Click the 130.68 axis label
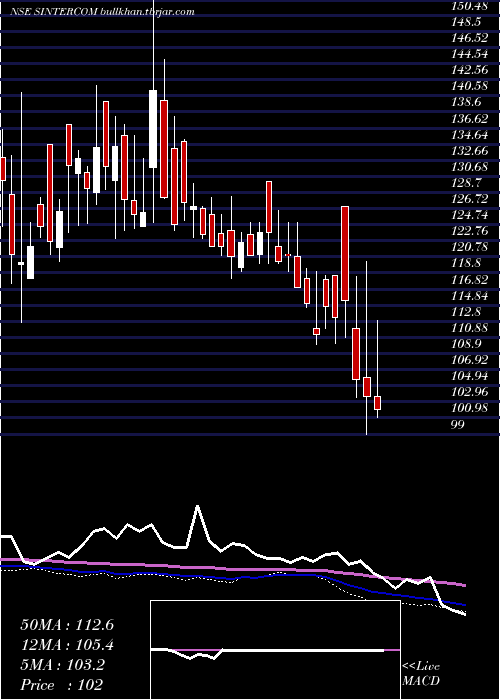Viewport: 500px width, 700px height. tap(470, 167)
